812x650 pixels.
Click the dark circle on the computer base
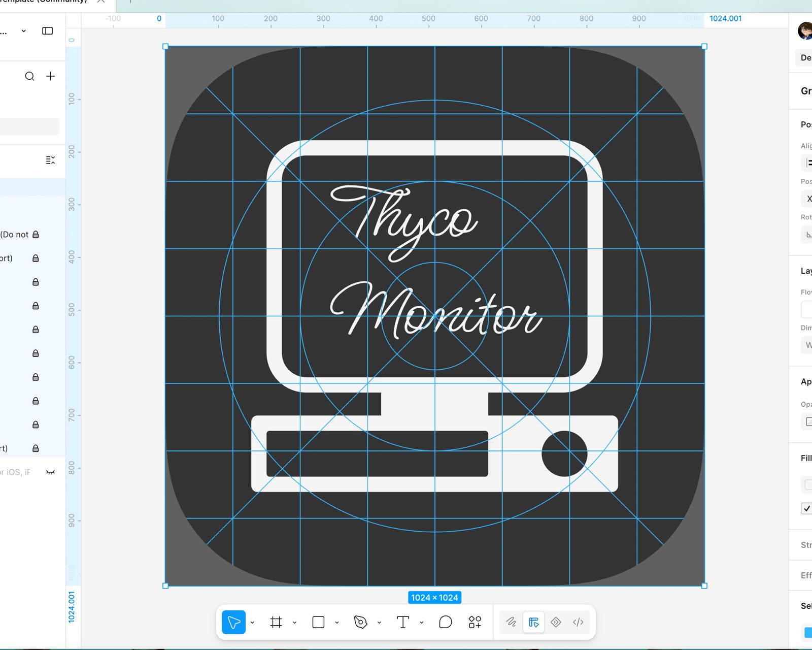564,453
